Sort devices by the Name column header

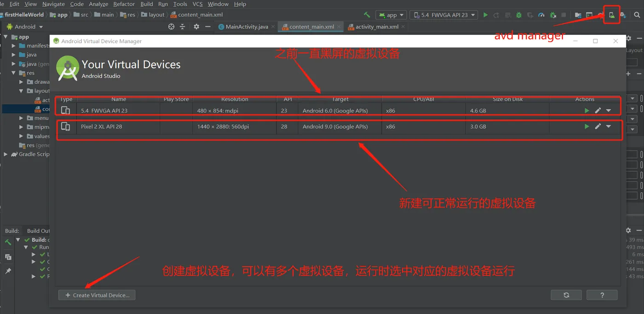pos(119,99)
